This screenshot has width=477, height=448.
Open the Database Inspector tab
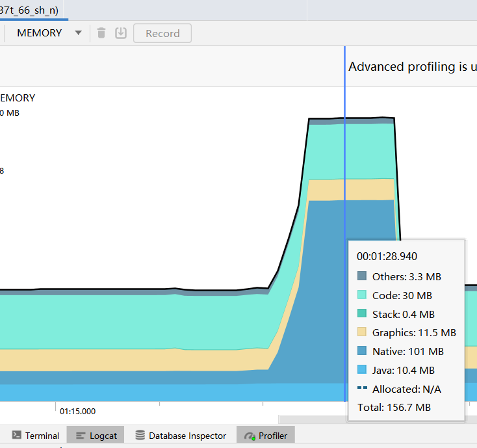[x=181, y=436]
